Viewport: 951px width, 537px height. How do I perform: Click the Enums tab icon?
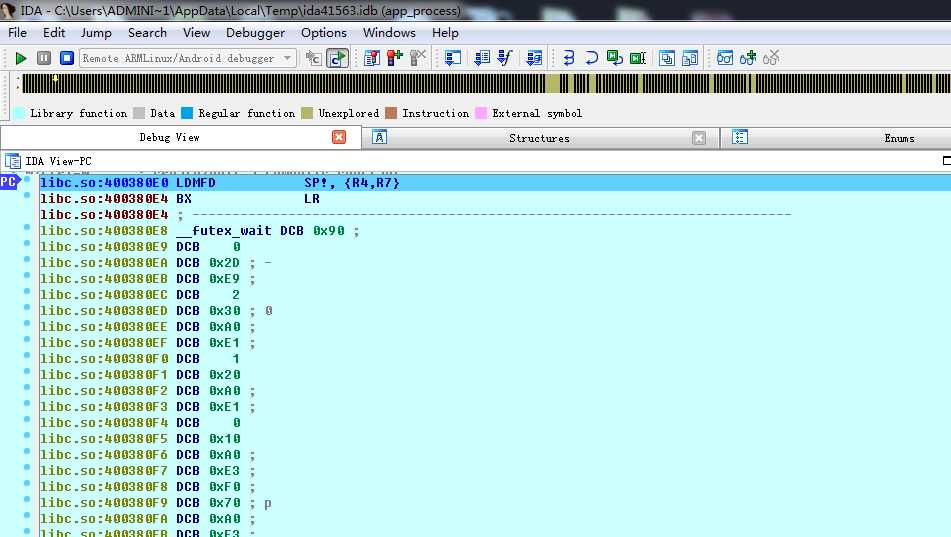pyautogui.click(x=739, y=137)
